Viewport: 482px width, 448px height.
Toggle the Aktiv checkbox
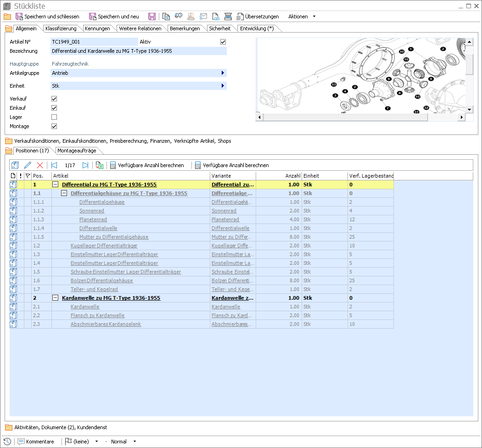click(223, 42)
